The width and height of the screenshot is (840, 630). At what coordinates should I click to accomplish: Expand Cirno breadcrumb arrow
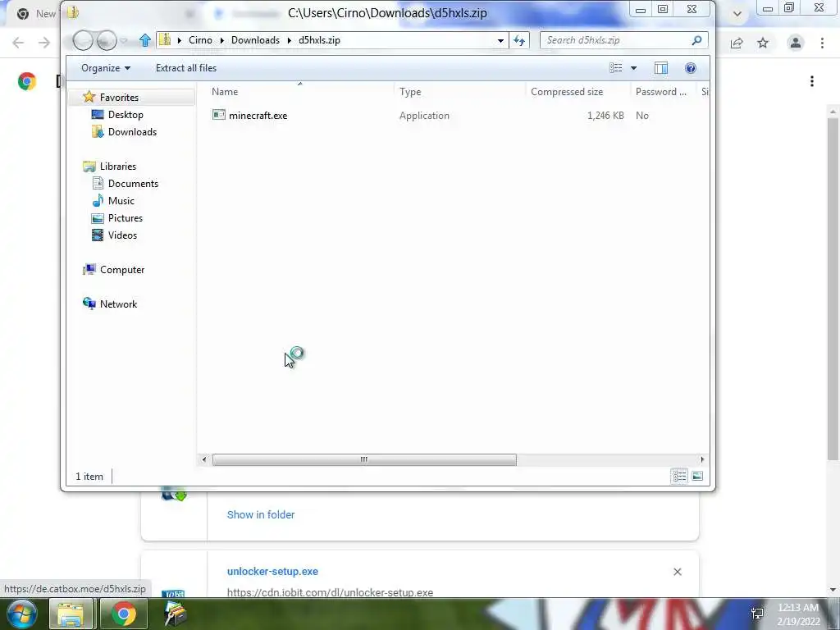pyautogui.click(x=221, y=40)
